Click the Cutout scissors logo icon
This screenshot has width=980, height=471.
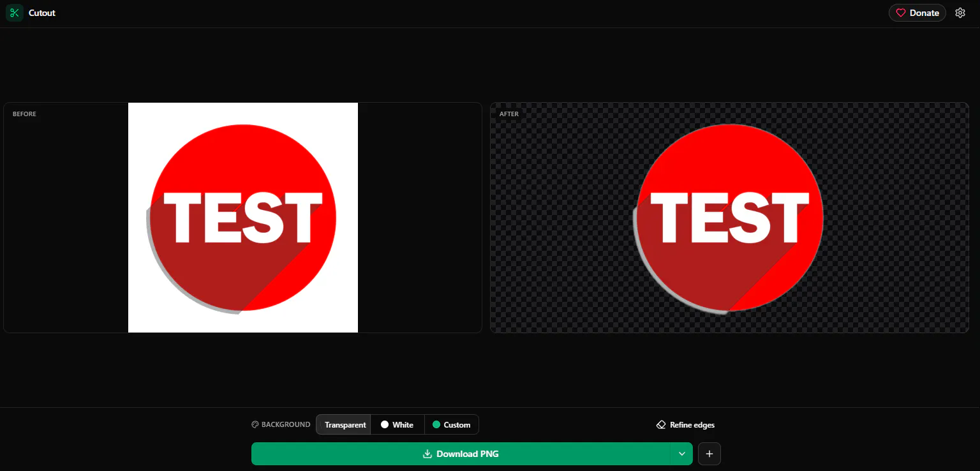coord(15,13)
